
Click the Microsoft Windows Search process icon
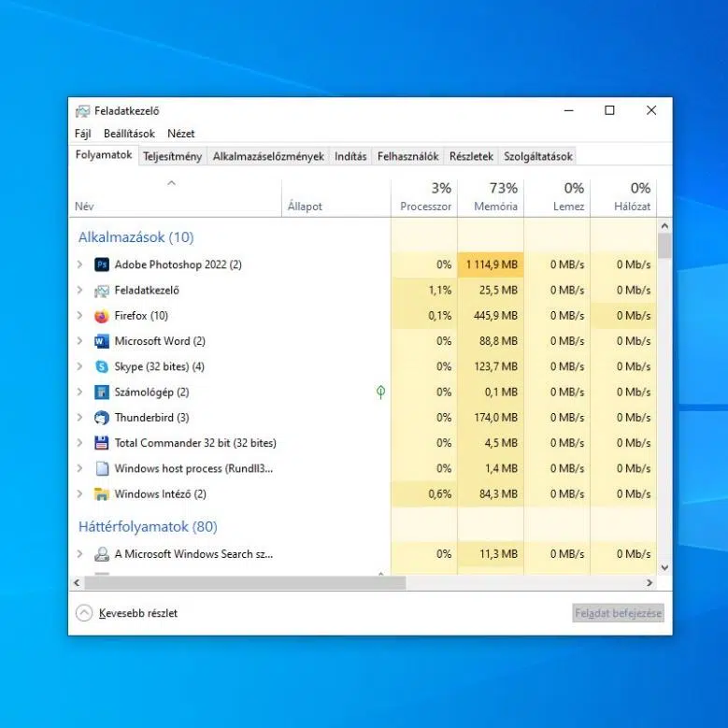(x=102, y=554)
